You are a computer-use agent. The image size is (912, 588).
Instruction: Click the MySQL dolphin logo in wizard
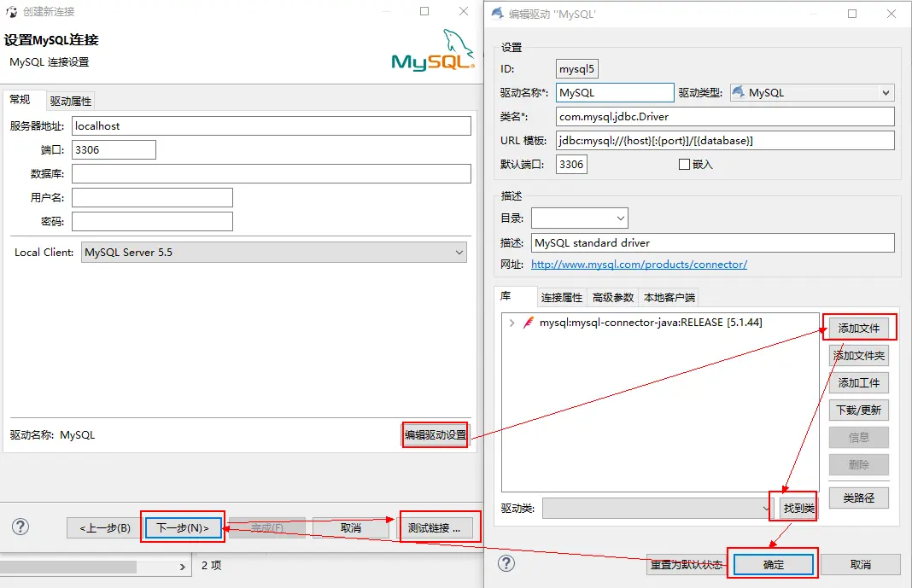[433, 51]
